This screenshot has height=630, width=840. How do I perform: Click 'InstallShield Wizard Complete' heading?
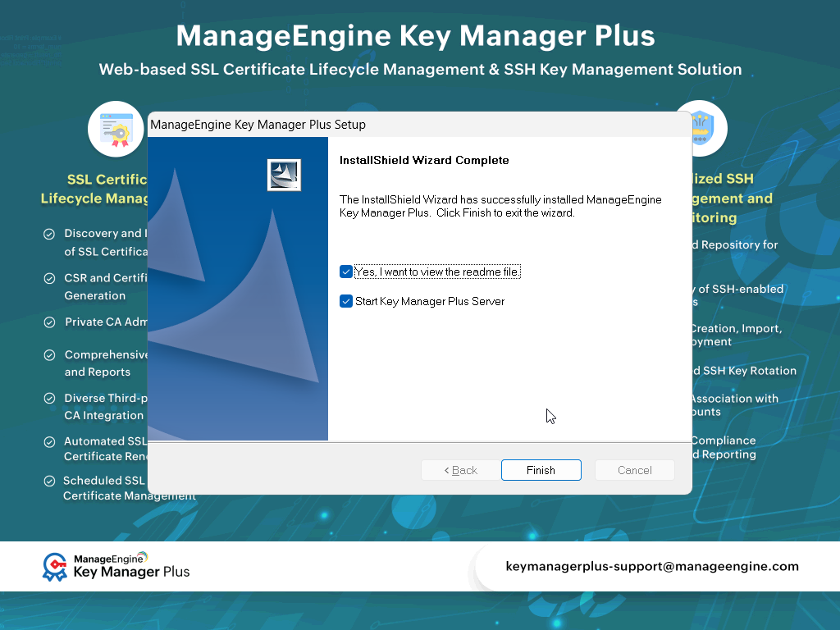424,160
